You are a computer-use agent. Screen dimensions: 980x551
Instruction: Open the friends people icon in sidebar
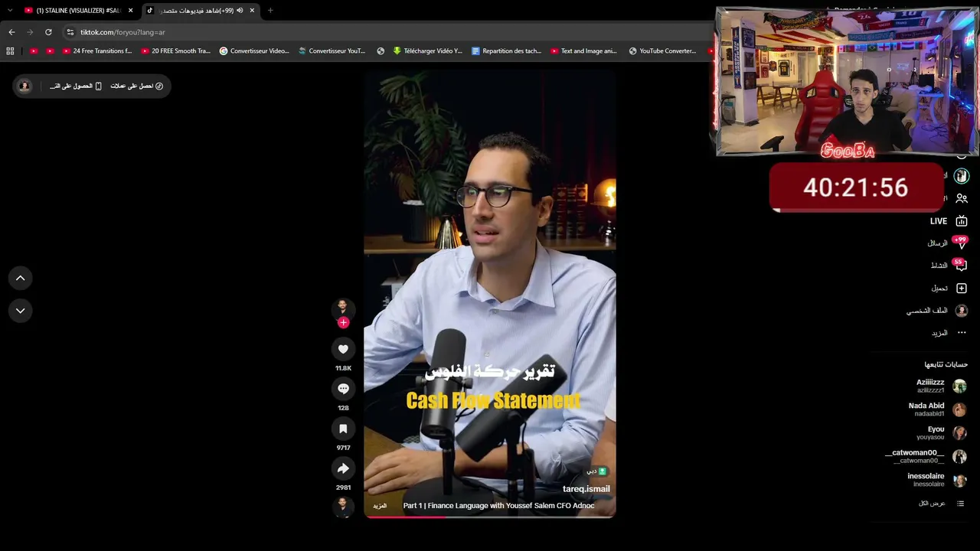(x=962, y=198)
